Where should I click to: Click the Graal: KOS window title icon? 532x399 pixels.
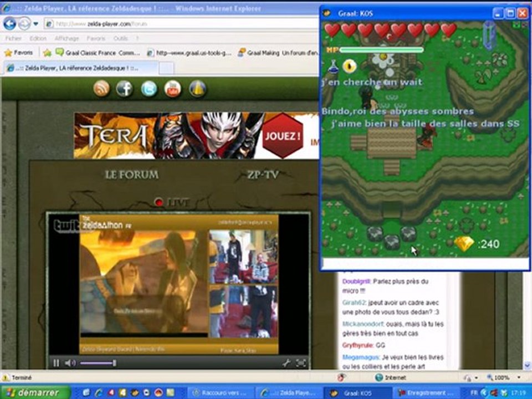tap(328, 13)
